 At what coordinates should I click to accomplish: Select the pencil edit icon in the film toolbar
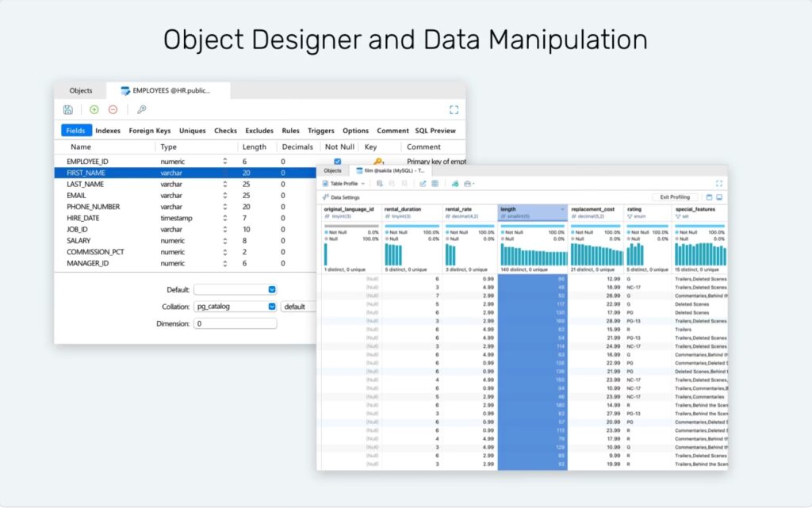[423, 183]
